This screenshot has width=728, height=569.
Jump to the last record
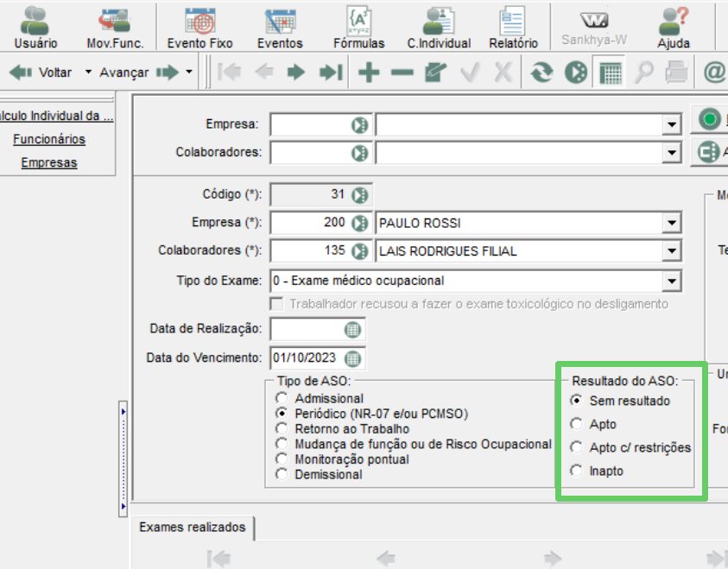click(x=331, y=72)
